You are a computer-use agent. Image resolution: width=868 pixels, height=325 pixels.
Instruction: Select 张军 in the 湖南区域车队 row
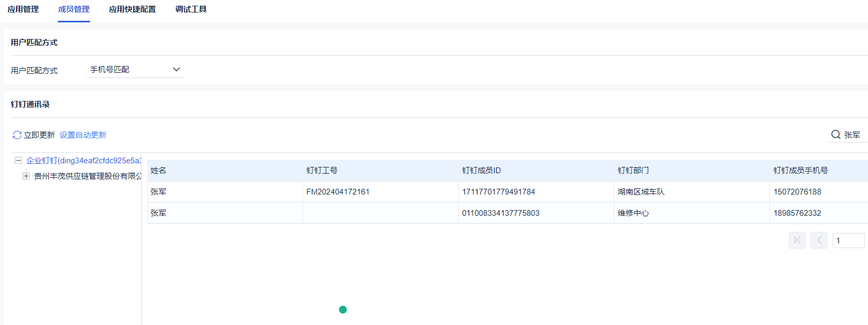pyautogui.click(x=158, y=192)
